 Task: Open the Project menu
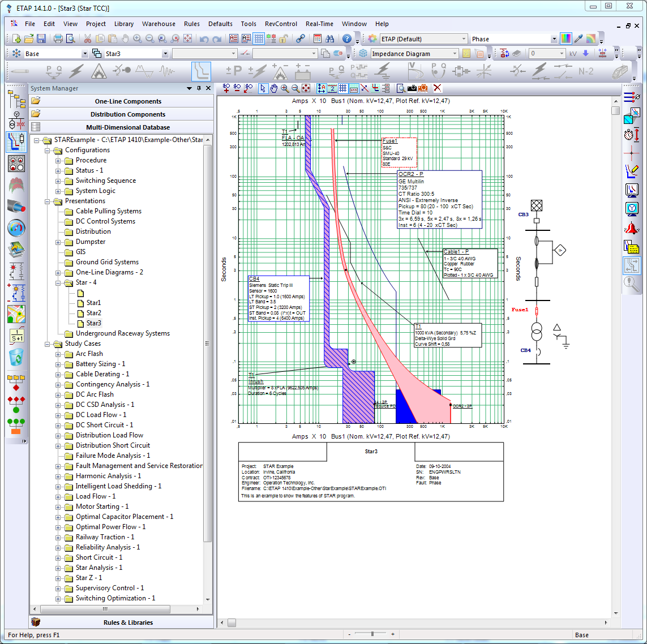point(96,24)
